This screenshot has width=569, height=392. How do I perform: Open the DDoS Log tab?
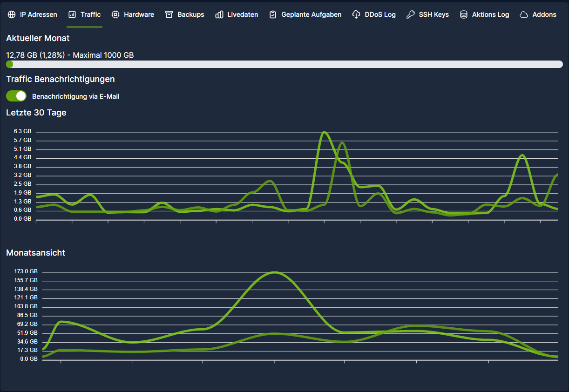click(x=374, y=14)
